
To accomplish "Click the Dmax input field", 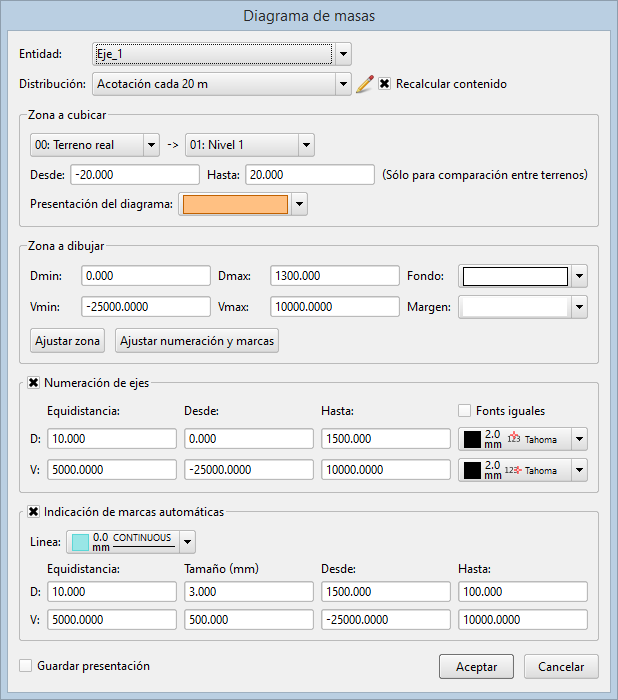I will (335, 275).
